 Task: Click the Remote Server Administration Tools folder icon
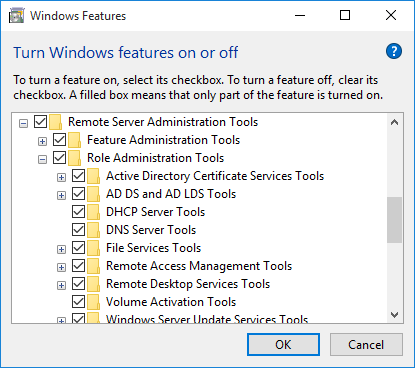click(55, 122)
